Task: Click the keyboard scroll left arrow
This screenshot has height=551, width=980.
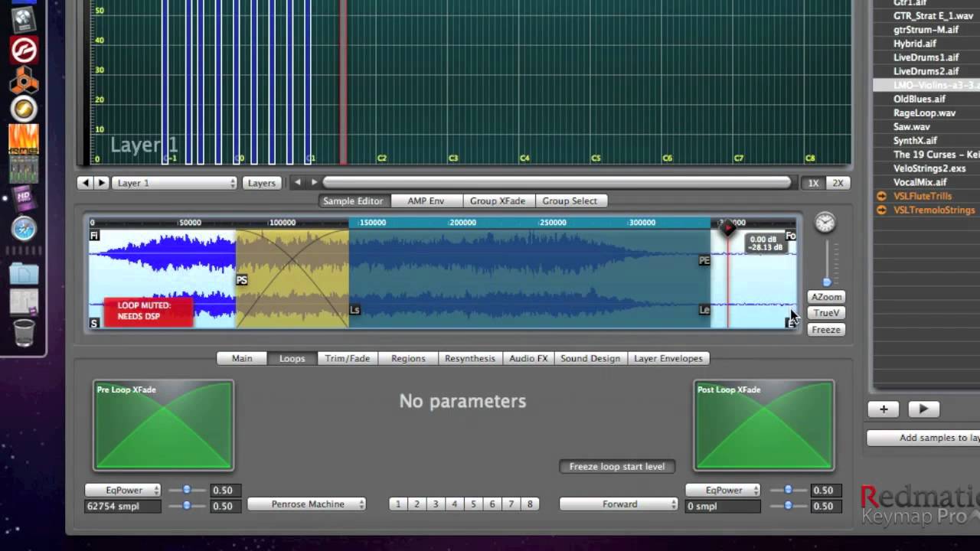Action: coord(298,183)
